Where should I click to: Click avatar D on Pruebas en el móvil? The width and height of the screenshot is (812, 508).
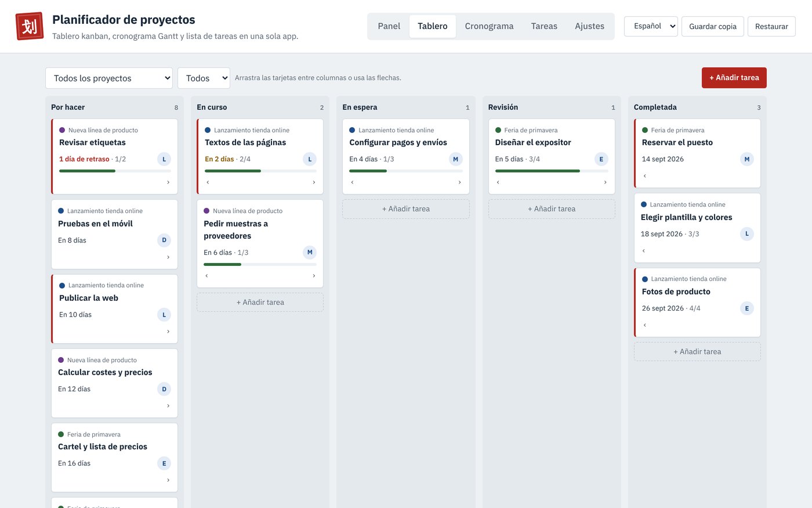coord(164,240)
